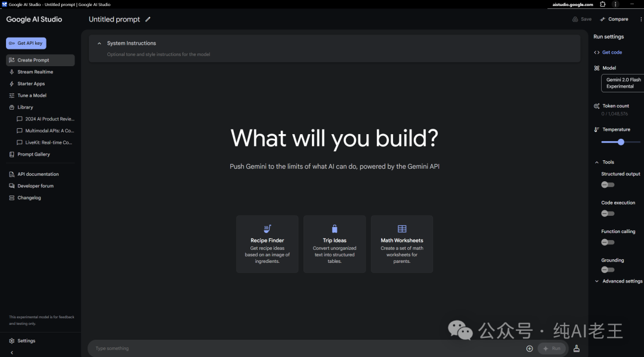Click the Google AI Studio logo

34,19
